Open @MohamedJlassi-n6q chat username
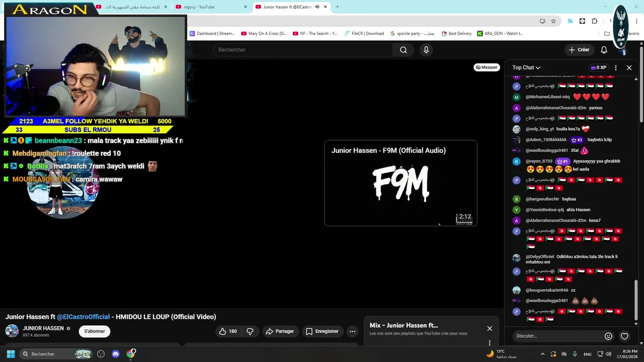Screen dimensions: 644x362 click(x=547, y=97)
